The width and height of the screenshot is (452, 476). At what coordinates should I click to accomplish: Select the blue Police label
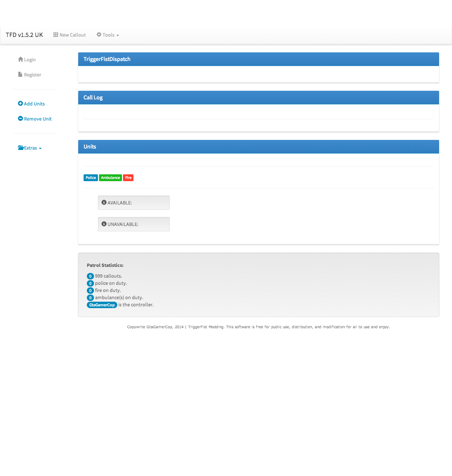[x=91, y=178]
